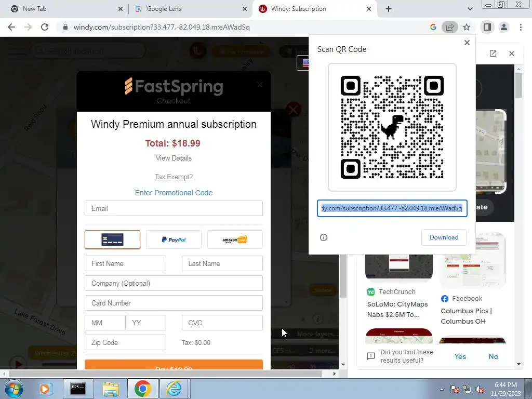This screenshot has width=532, height=399.
Task: Open the Facebook Columbus Pics result
Action: (x=466, y=316)
